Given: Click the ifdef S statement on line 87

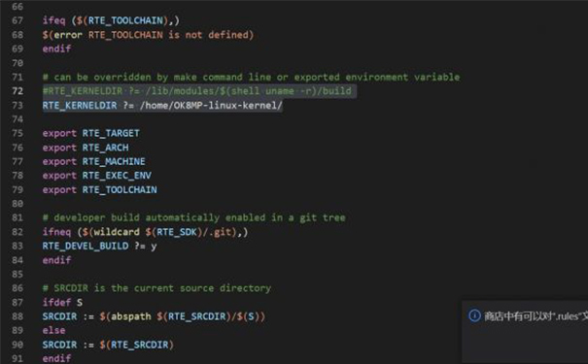Looking at the screenshot, I should pos(62,302).
